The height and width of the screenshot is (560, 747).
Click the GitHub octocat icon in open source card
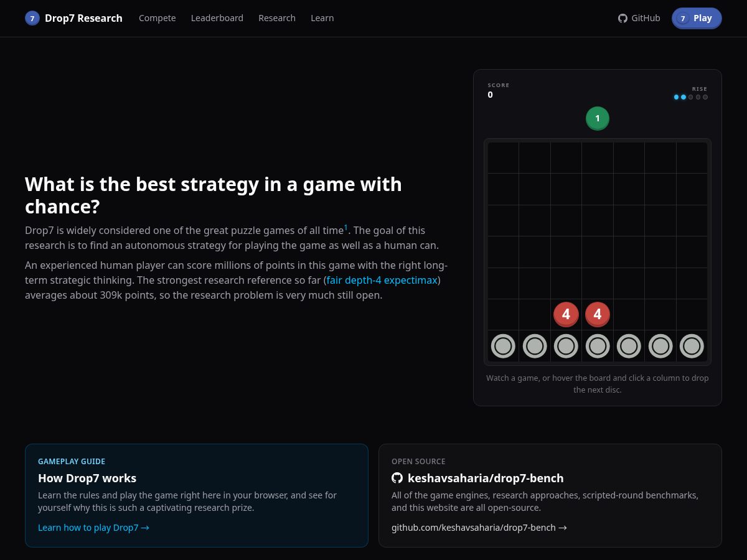click(397, 478)
